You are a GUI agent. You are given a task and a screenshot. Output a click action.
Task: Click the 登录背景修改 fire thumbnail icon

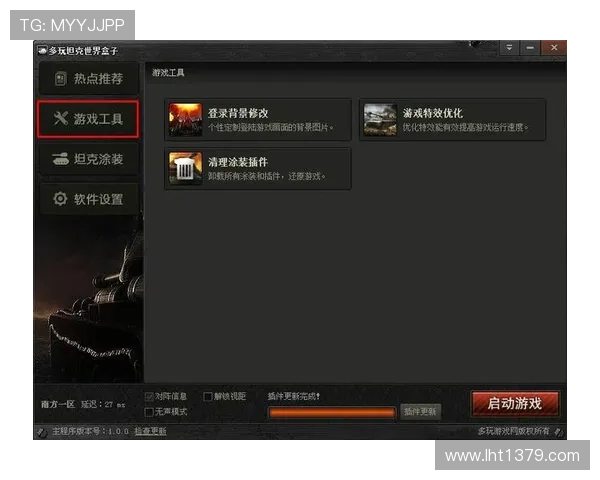(186, 120)
